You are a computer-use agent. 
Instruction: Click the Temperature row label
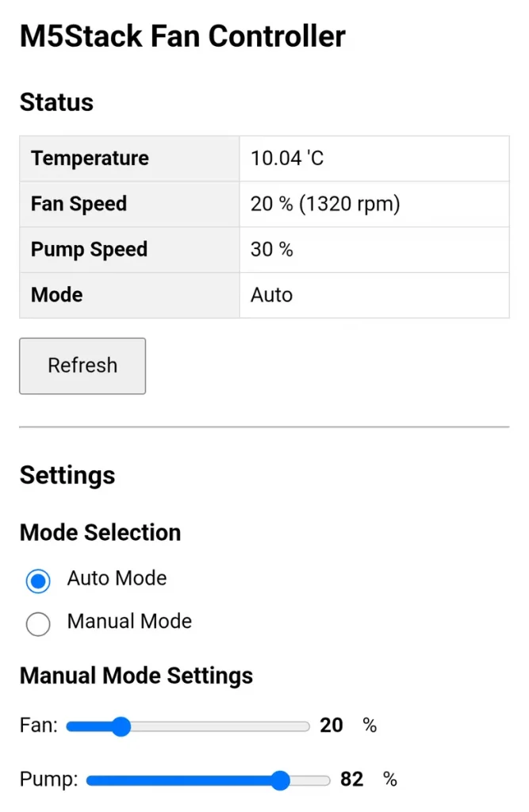[90, 159]
